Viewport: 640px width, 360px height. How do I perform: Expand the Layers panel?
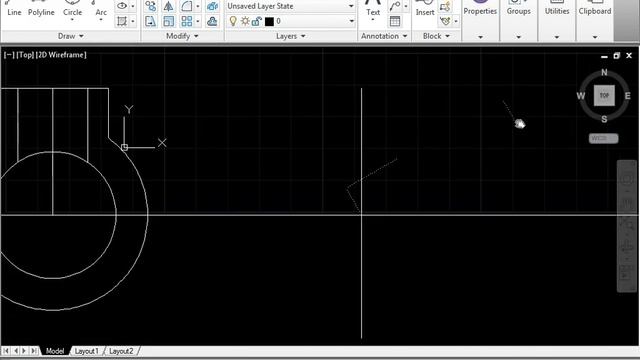(291, 36)
